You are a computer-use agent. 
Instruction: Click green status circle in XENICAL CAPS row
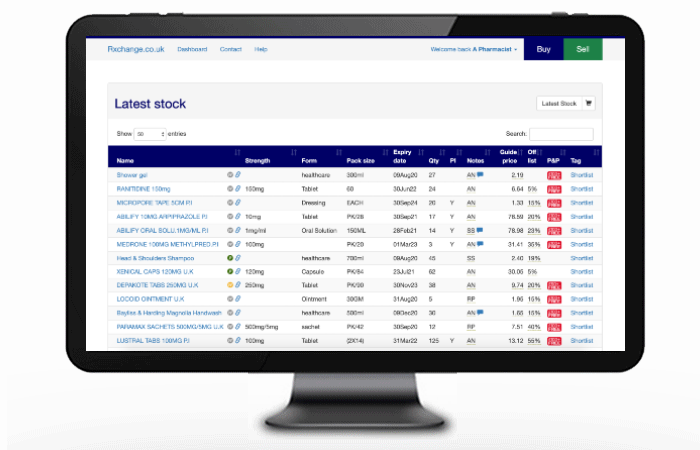(230, 271)
